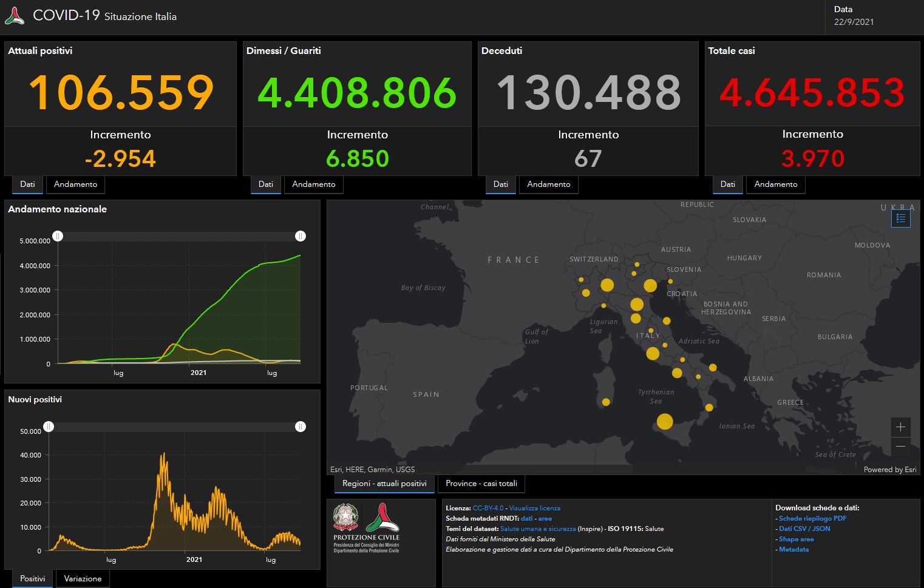Screen dimensions: 924x588
Task: Open the Schede riepilogo PDF link
Action: pos(812,518)
